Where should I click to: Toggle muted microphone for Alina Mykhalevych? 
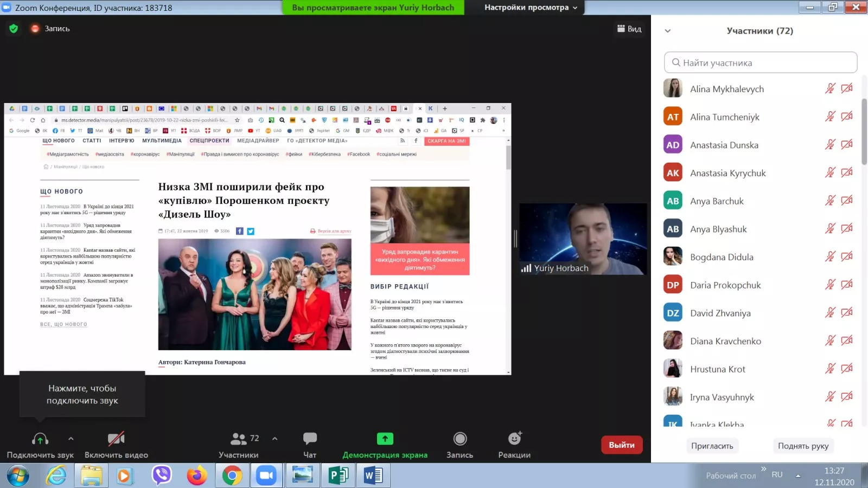pos(830,88)
